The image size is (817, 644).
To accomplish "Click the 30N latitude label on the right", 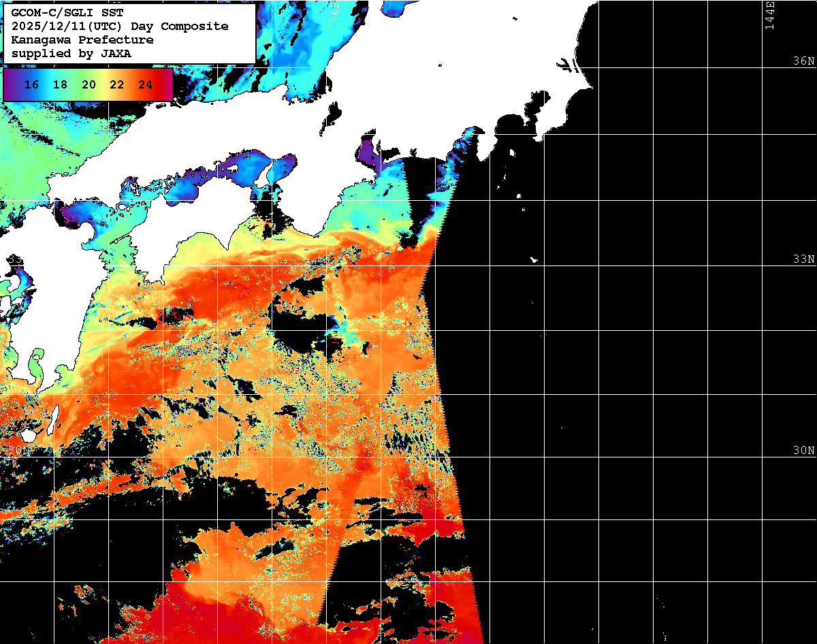I will [x=803, y=451].
